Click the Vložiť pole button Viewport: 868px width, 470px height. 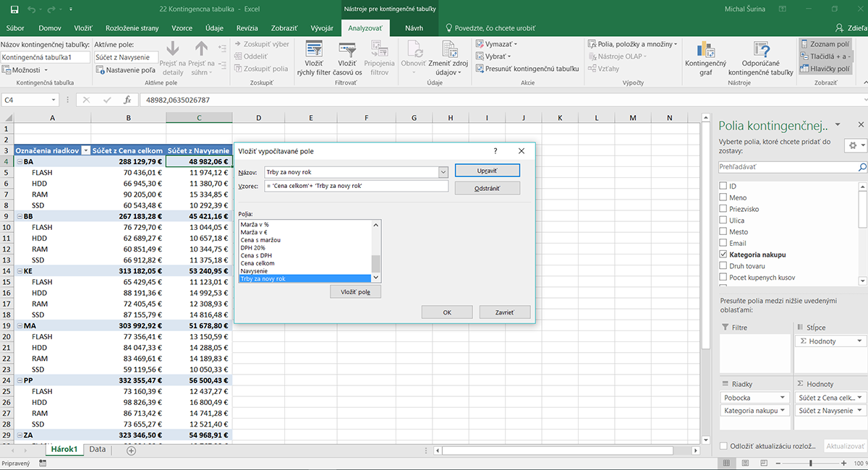[x=355, y=291]
